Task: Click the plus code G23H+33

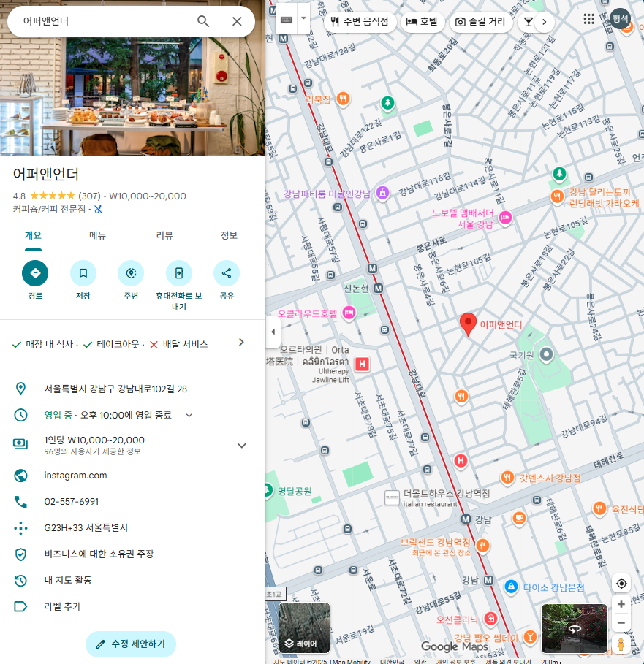Action: (x=86, y=527)
